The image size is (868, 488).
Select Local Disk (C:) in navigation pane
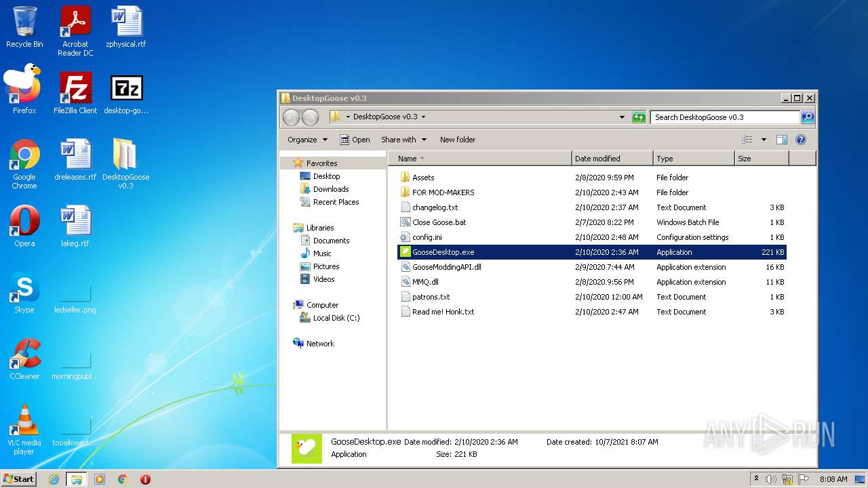tap(336, 318)
